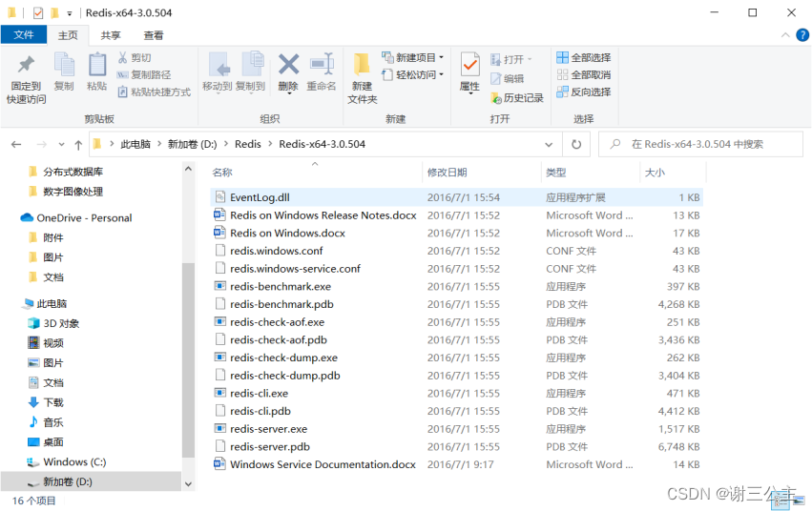Select redis.windows-service.conf file
Image resolution: width=812 pixels, height=511 pixels.
coord(456,269)
